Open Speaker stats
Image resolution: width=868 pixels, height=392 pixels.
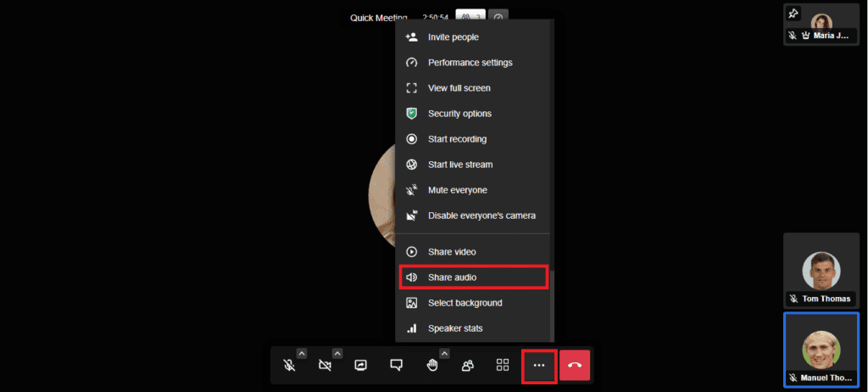[x=473, y=328]
